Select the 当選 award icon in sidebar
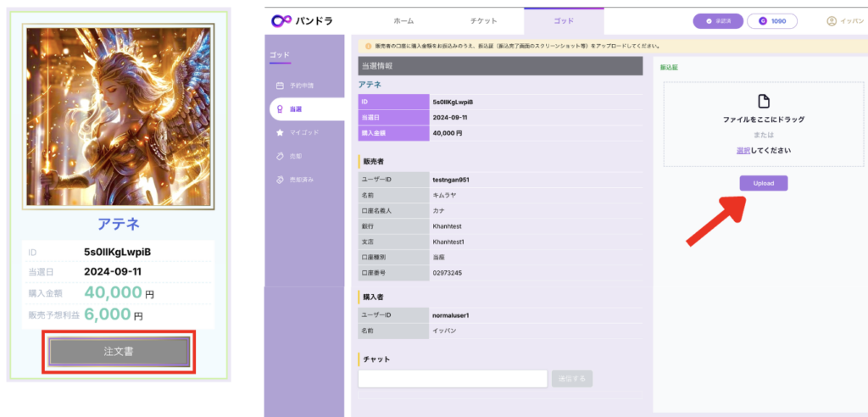Viewport: 868px width, 417px height. click(280, 109)
